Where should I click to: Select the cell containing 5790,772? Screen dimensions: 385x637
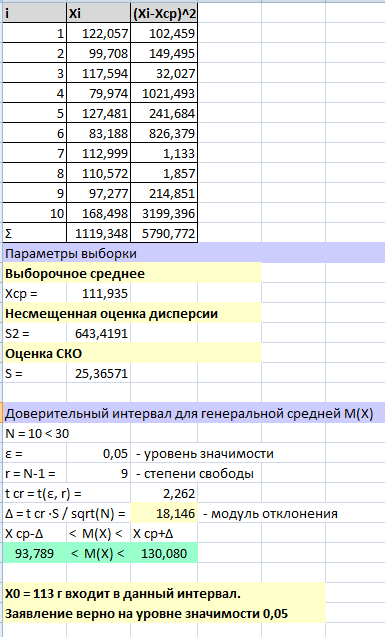click(x=164, y=233)
